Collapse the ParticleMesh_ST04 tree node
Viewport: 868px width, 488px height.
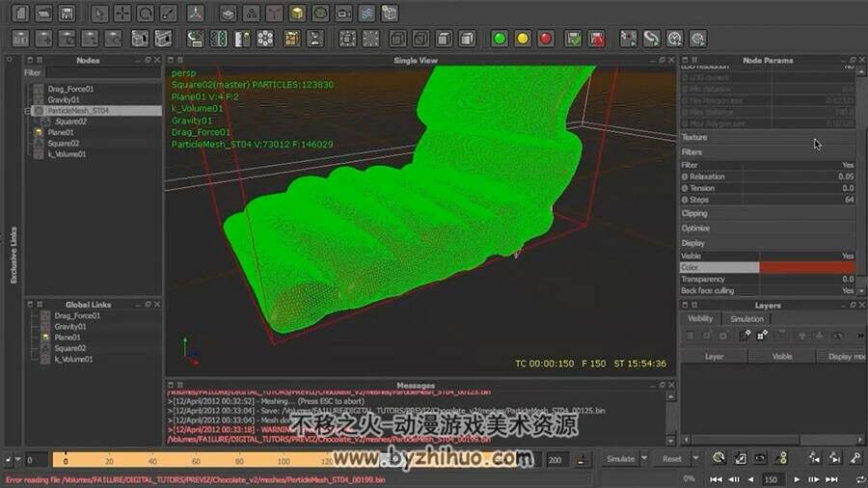28,111
